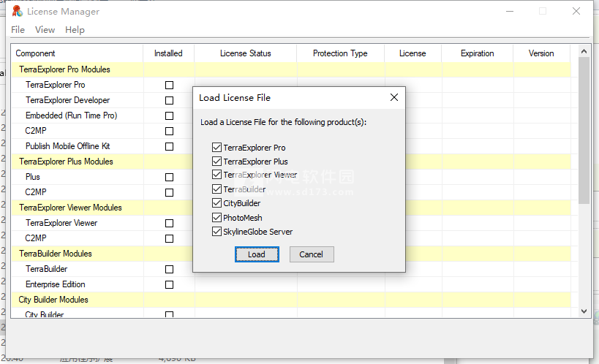Toggle Installed checkbox for TerraExplorer Viewer row
Viewport: 599px width, 364px height.
[x=169, y=223]
